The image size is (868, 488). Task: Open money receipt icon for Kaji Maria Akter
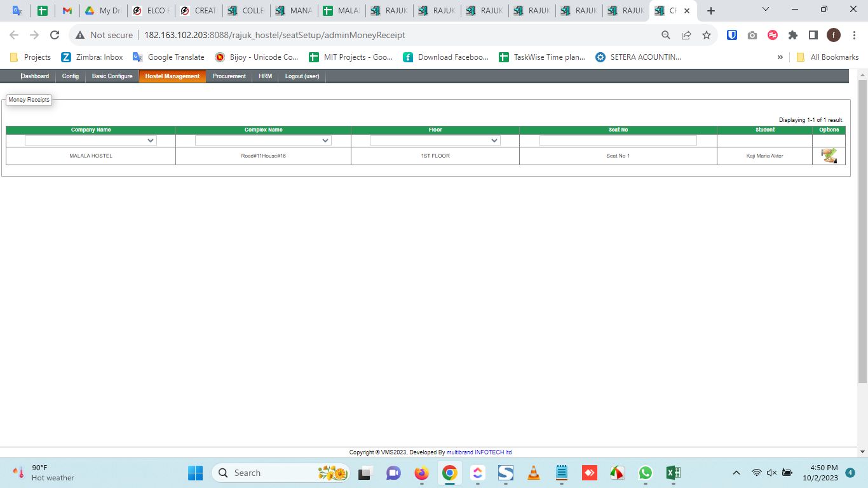[829, 156]
